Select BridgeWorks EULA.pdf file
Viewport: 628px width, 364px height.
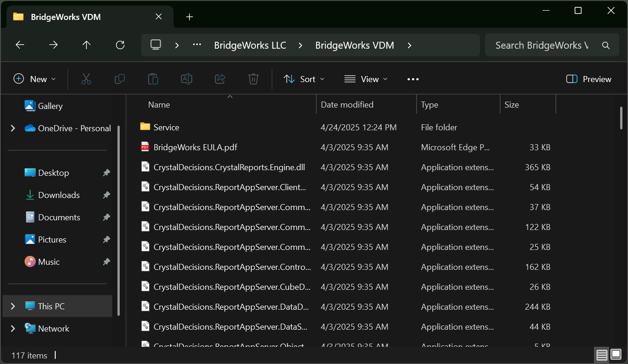[x=195, y=147]
